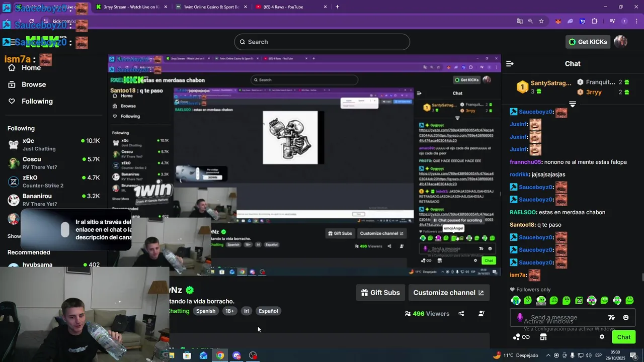Image resolution: width=644 pixels, height=362 pixels.
Task: Click username Santoo18 in chat
Action: [522, 225]
